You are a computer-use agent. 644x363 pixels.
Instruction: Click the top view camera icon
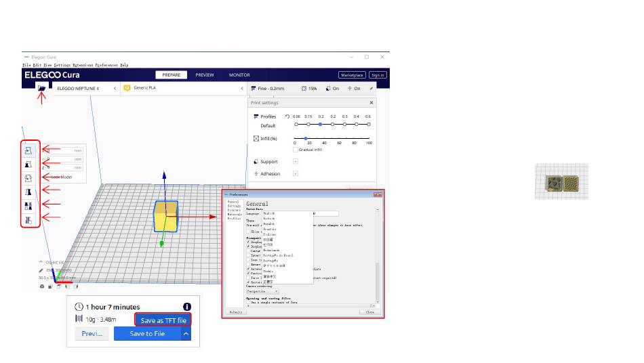59,286
